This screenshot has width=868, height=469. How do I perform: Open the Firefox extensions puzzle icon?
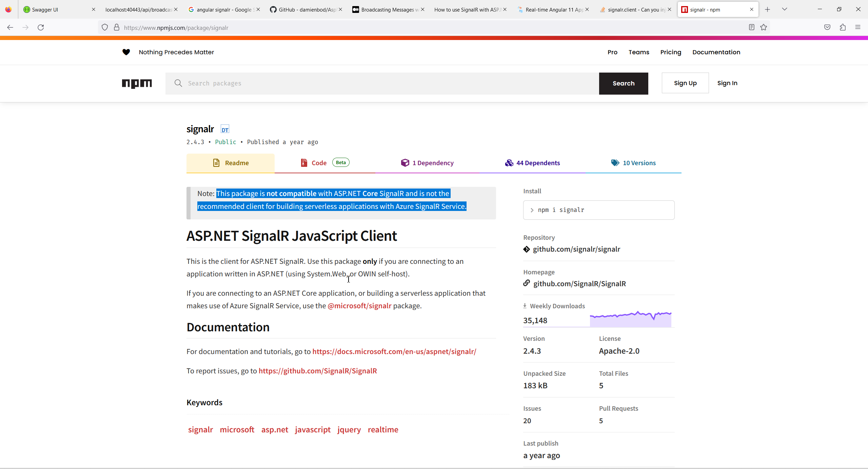point(843,27)
